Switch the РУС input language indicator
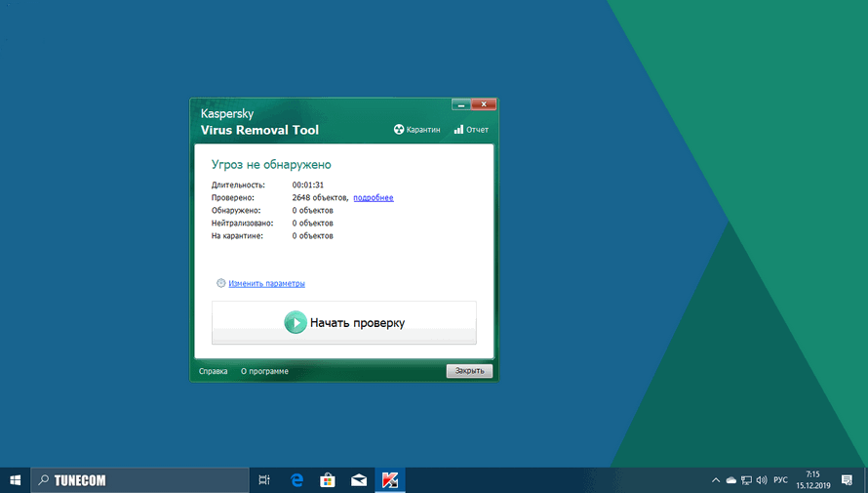Screen dimensions: 868x493 tap(780, 480)
